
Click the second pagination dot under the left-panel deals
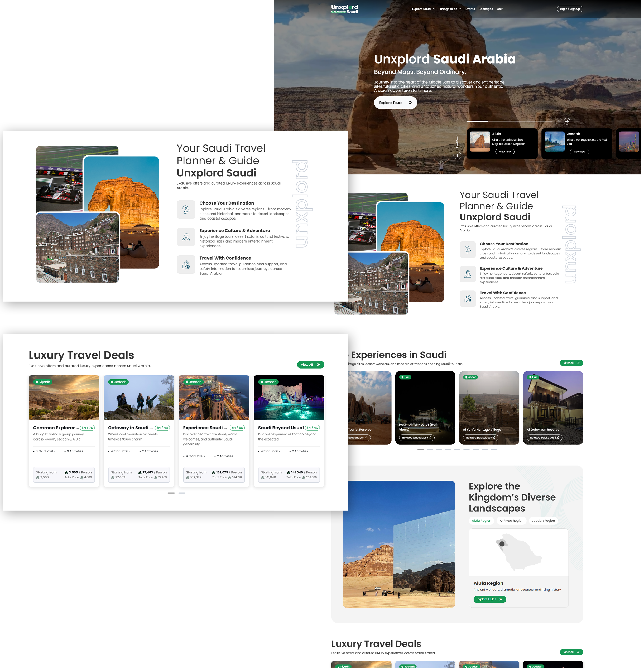click(x=182, y=493)
